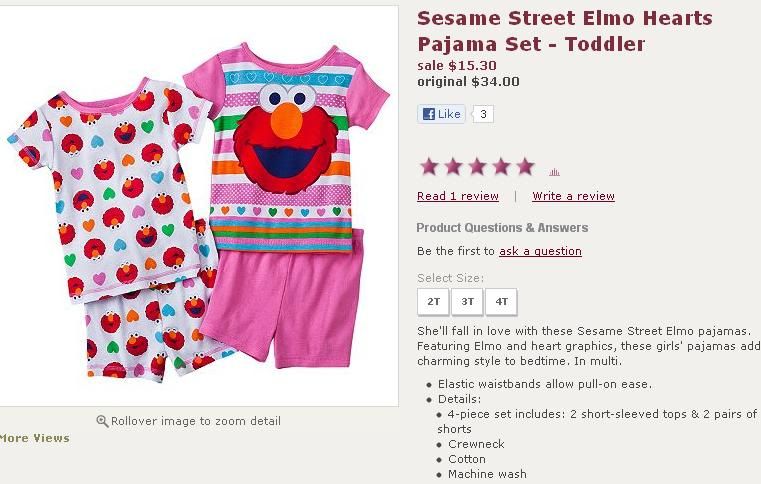This screenshot has width=761, height=484.
Task: Click the third rating star
Action: [477, 167]
